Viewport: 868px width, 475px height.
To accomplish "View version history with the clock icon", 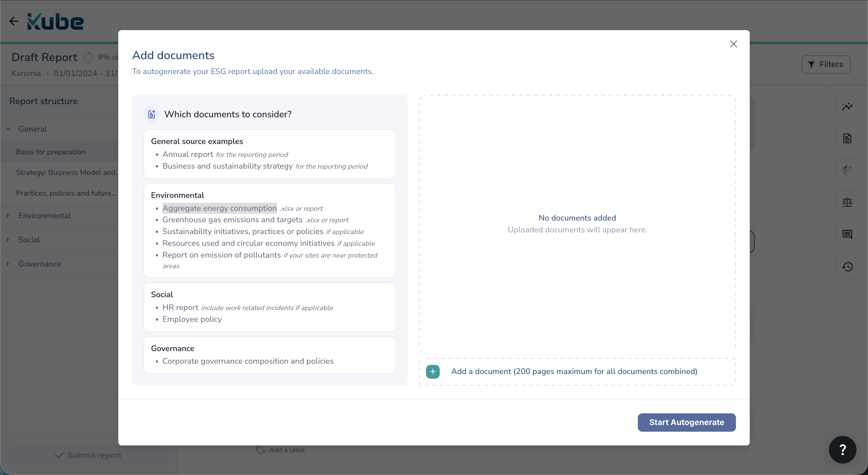I will (x=848, y=267).
